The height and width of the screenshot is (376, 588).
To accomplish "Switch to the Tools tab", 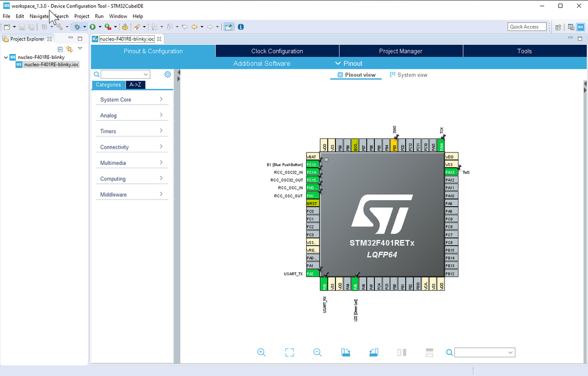I will (524, 51).
